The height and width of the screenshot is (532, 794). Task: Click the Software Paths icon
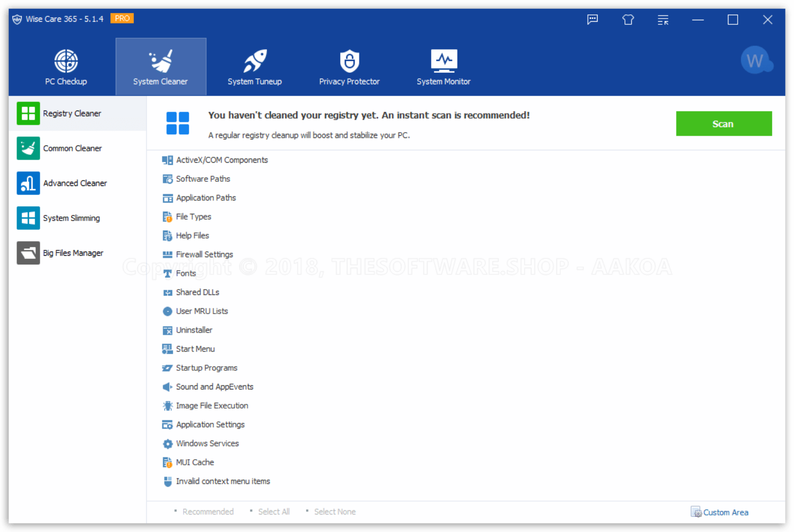coord(167,179)
